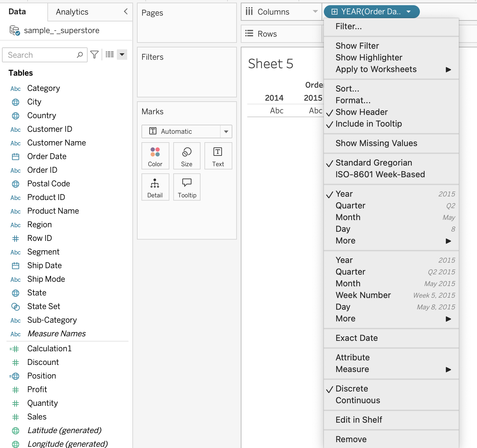Collapse the Data pane with arrow
Viewport: 477px width, 448px height.
click(x=126, y=12)
